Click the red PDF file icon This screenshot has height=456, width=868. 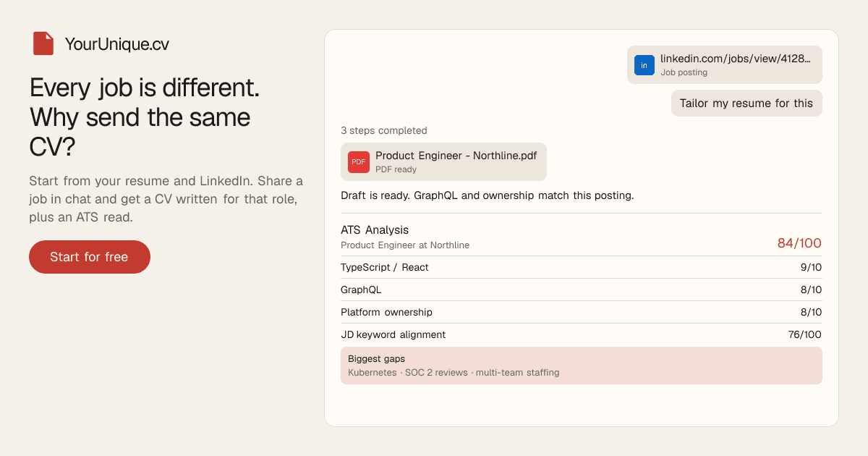click(359, 162)
